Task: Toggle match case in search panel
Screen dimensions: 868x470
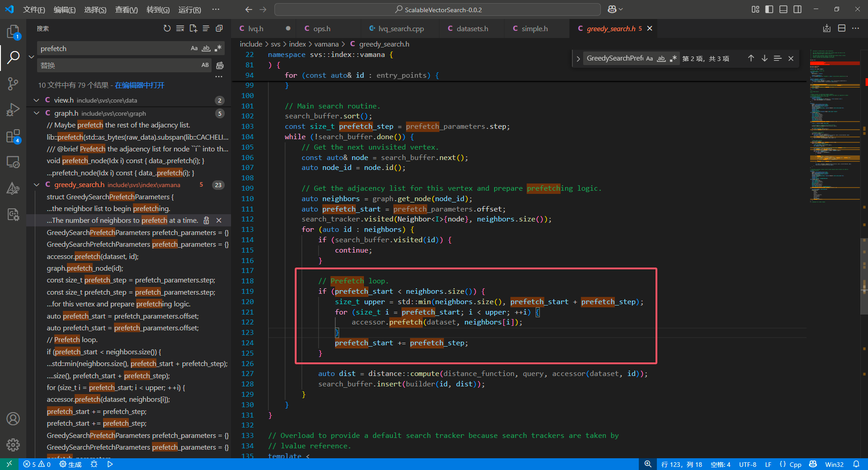Action: (194, 48)
